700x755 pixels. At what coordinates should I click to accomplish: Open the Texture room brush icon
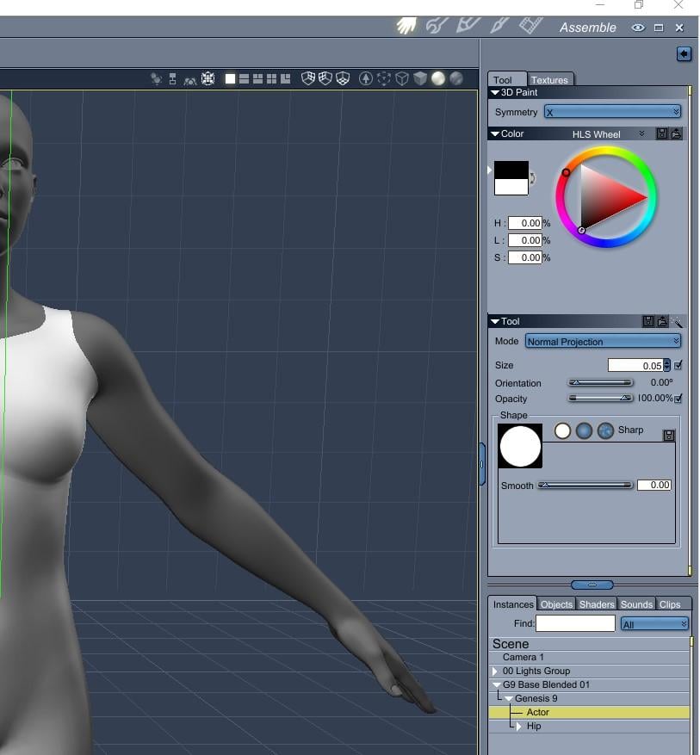point(499,25)
